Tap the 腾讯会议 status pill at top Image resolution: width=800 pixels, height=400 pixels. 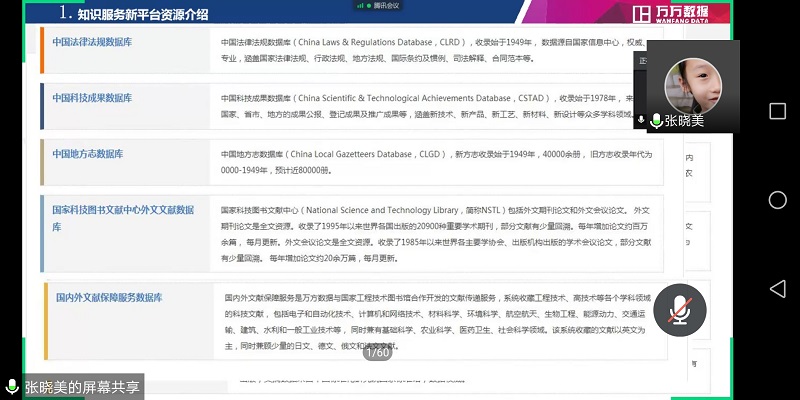(378, 6)
